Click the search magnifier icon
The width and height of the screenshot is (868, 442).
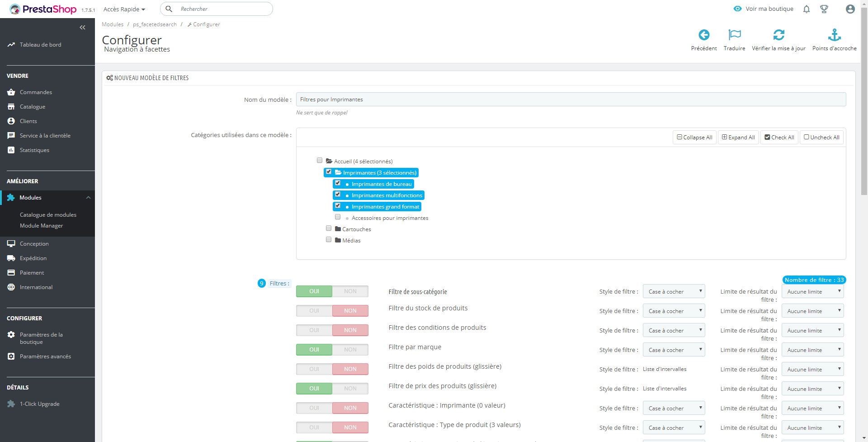[169, 9]
